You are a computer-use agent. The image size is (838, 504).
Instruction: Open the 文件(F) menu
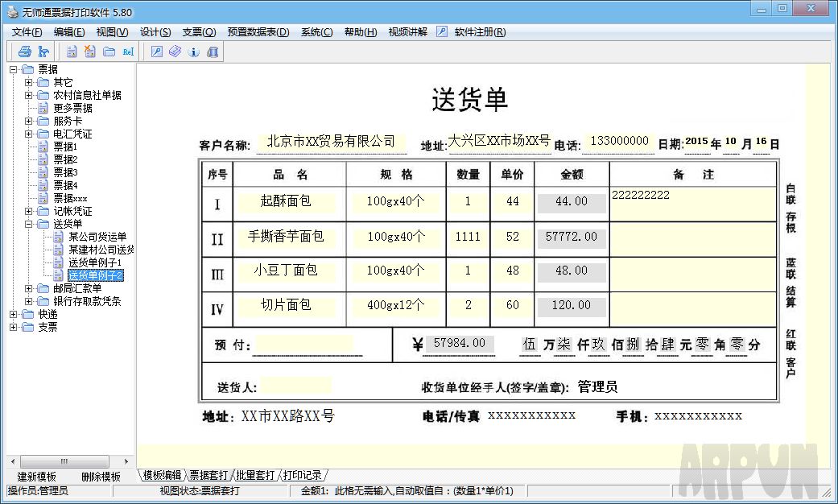27,32
